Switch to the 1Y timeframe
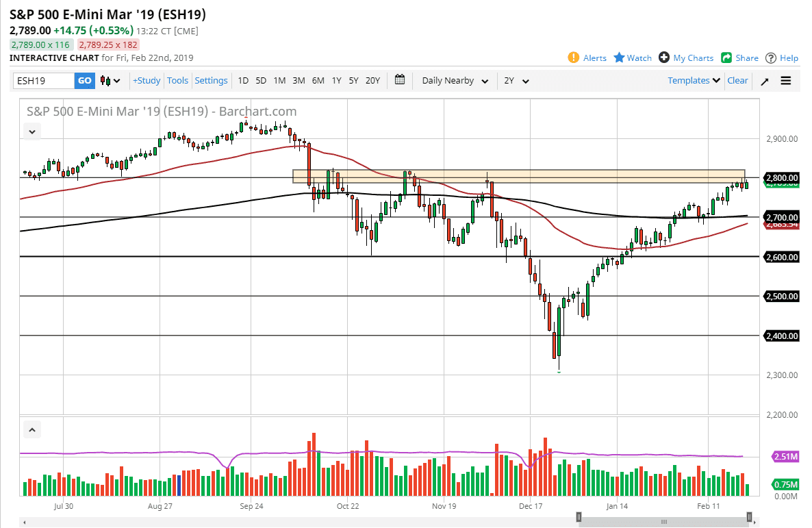 click(336, 80)
